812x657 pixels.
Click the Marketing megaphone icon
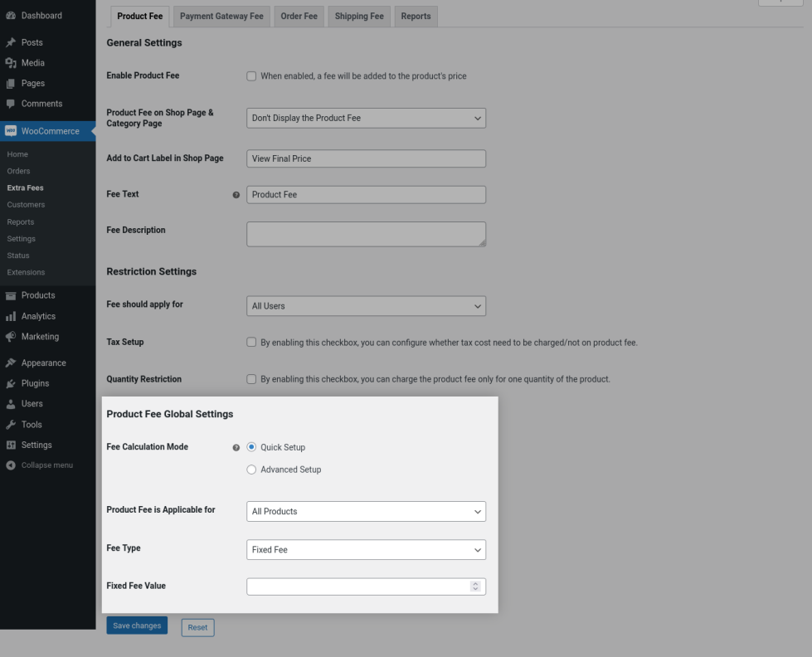(x=11, y=337)
